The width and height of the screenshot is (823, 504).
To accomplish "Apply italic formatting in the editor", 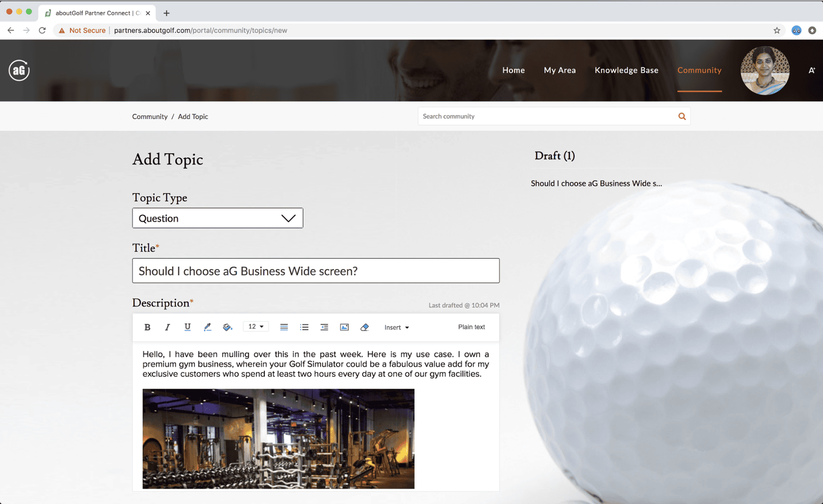I will tap(167, 327).
